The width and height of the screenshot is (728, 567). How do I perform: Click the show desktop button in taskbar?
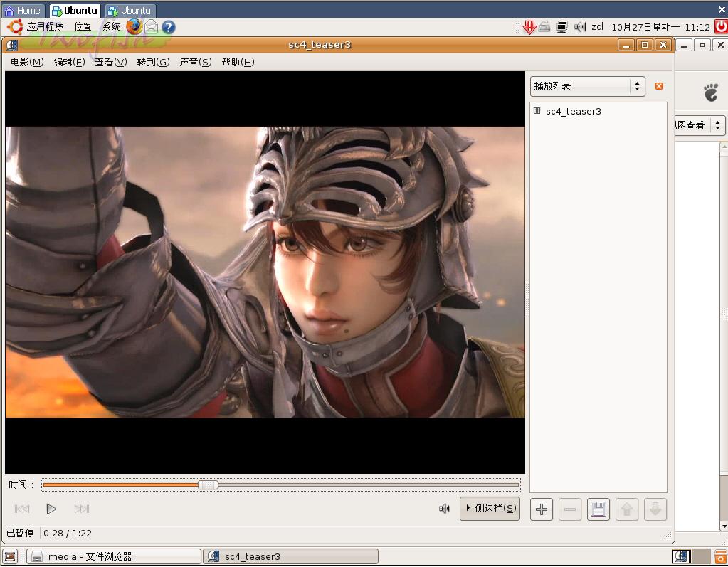coord(10,556)
